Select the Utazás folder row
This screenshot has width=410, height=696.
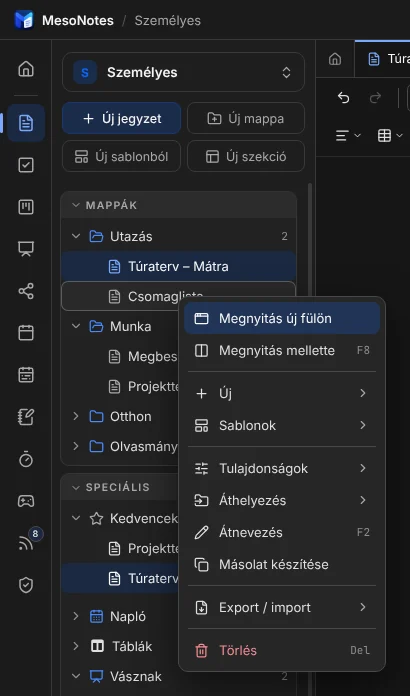coord(178,237)
